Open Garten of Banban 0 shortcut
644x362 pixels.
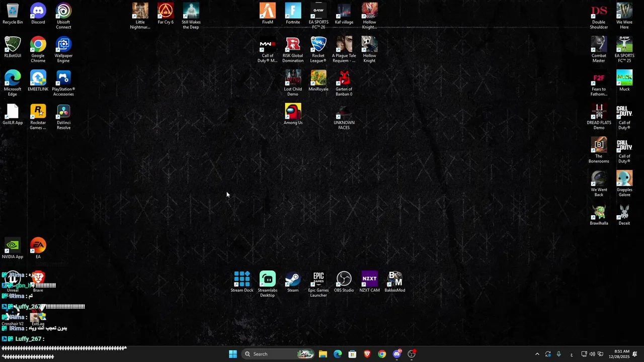pos(344,83)
